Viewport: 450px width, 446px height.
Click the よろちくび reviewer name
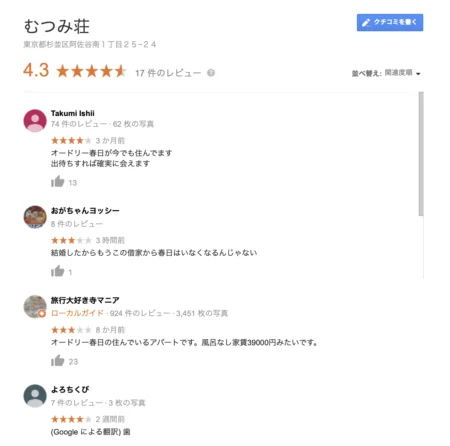70,389
